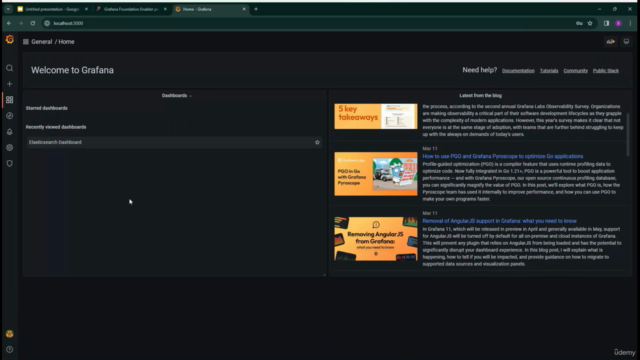Open the PGO and Grafana Pyroscope article
The width and height of the screenshot is (640, 360).
(502, 156)
